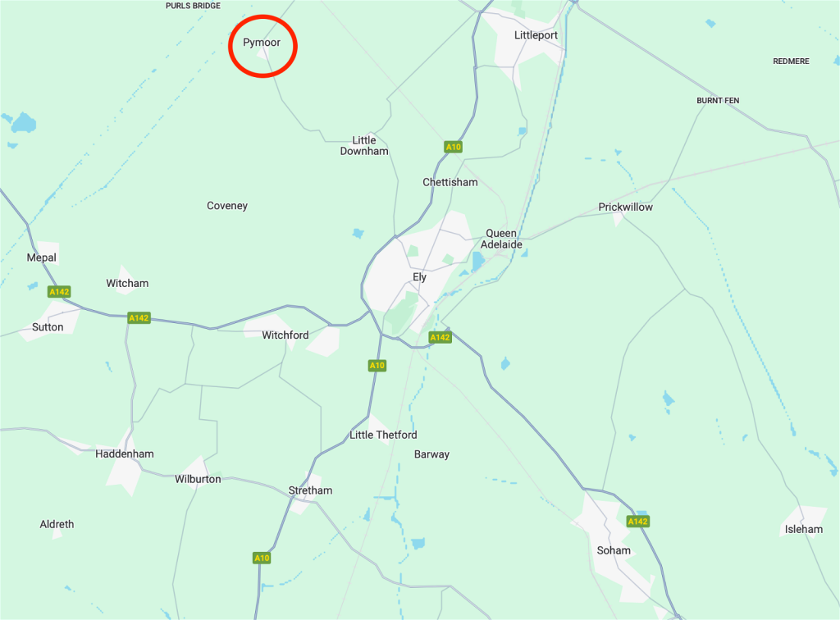Click the A142 badge west of Witchford
This screenshot has width=840, height=620.
(x=139, y=318)
